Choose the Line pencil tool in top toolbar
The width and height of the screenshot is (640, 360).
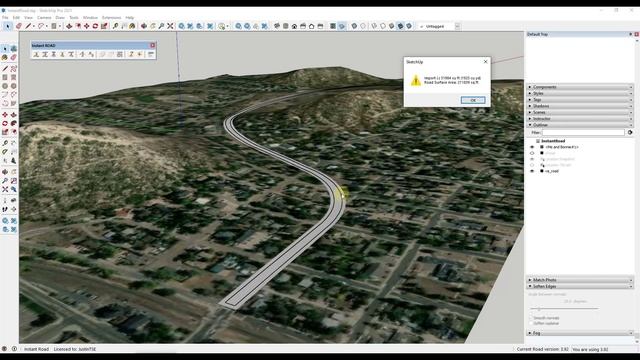click(x=28, y=26)
